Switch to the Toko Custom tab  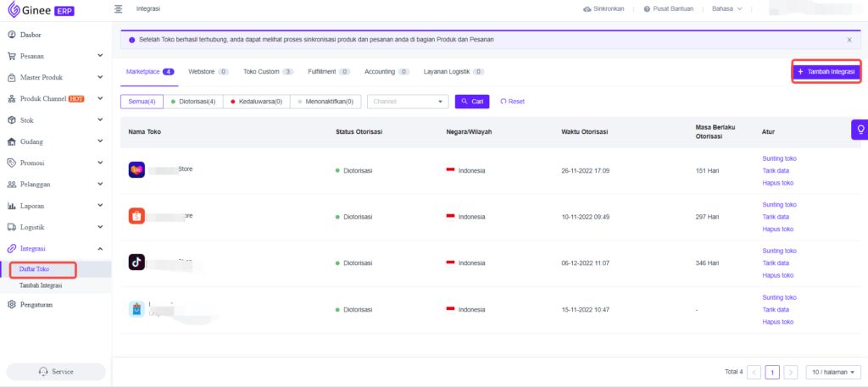tap(269, 72)
